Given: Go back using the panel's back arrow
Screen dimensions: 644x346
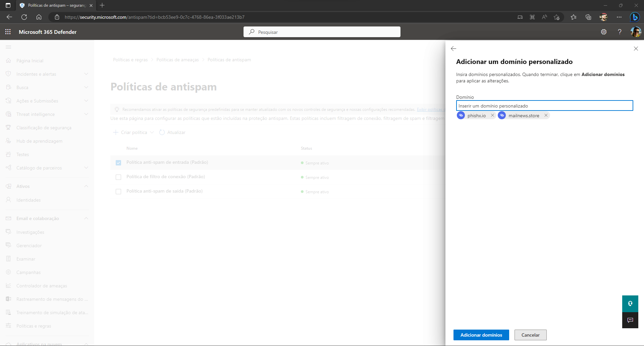Looking at the screenshot, I should coord(453,49).
